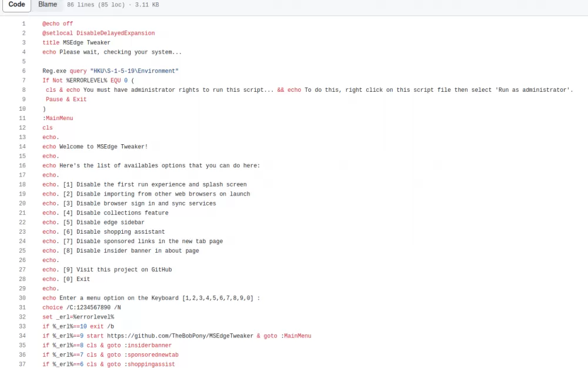Select line number 34
The width and height of the screenshot is (588, 368).
tap(22, 336)
